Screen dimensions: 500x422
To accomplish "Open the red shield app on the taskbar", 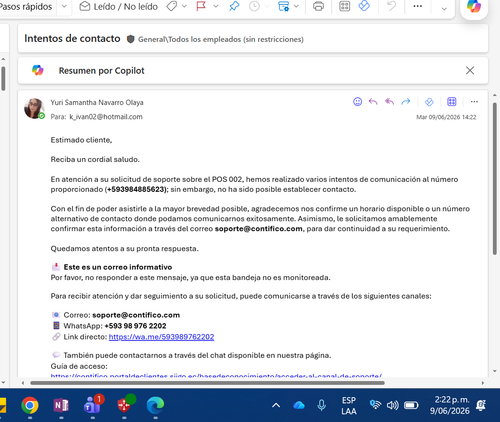I will (x=125, y=405).
